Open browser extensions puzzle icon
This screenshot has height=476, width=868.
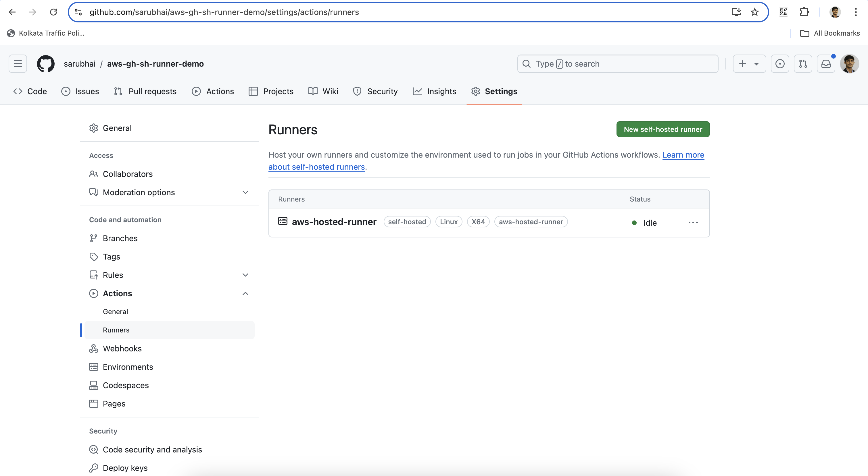pos(804,12)
